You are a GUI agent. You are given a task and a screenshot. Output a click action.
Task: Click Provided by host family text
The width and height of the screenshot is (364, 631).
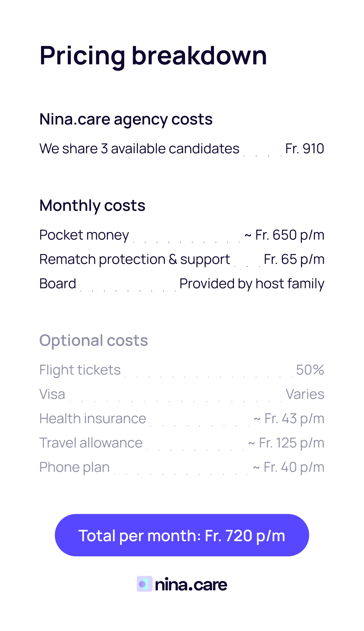tap(252, 284)
